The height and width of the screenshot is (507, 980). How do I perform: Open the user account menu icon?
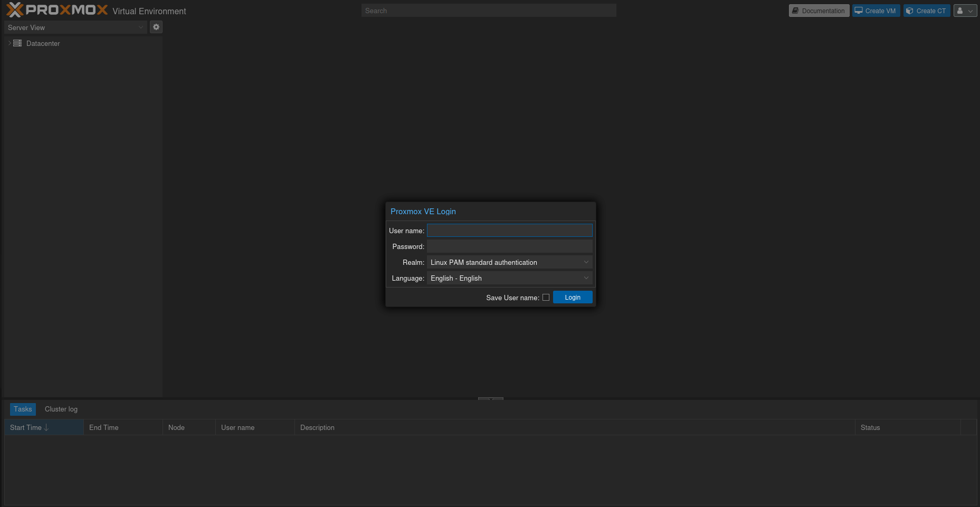[x=965, y=11]
